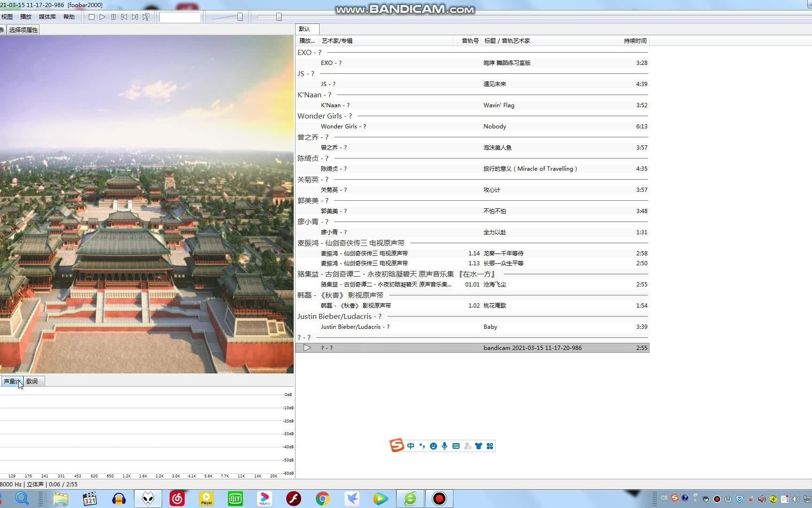This screenshot has height=508, width=812.
Task: Switch to the 声量计 tab
Action: pyautogui.click(x=12, y=381)
